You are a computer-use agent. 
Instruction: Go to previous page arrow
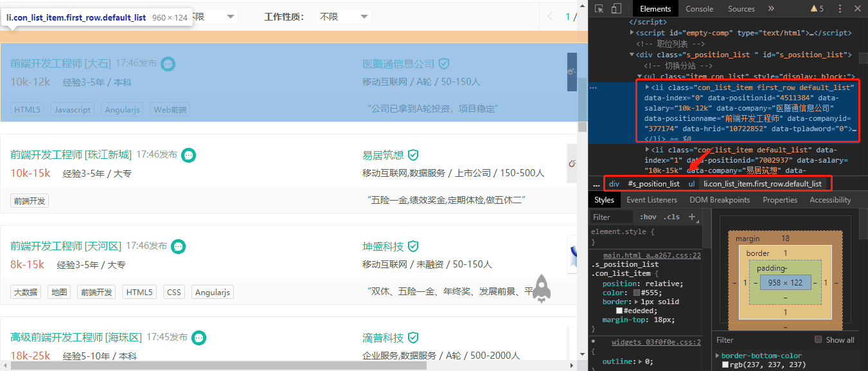coord(550,17)
